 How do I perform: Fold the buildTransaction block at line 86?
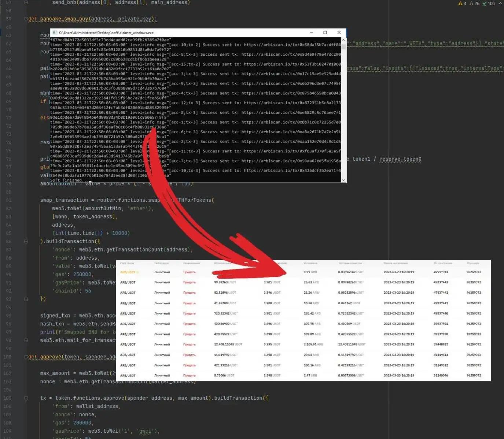[26, 241]
